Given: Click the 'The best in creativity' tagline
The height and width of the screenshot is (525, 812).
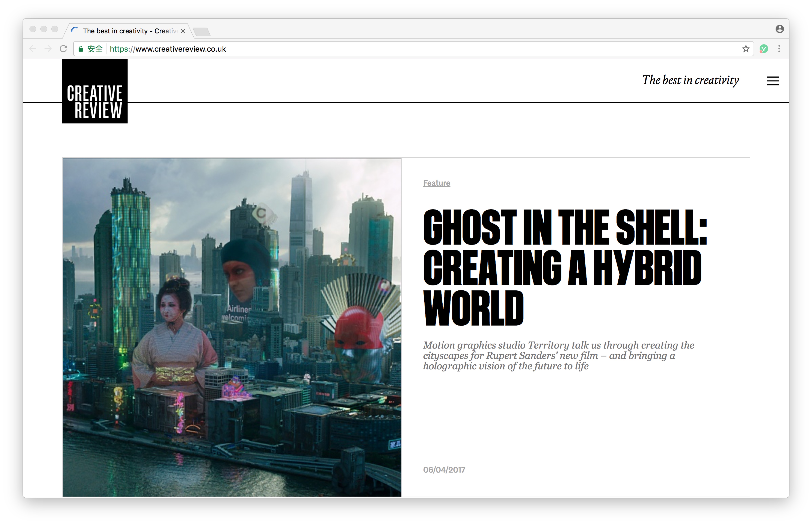Looking at the screenshot, I should coord(690,80).
